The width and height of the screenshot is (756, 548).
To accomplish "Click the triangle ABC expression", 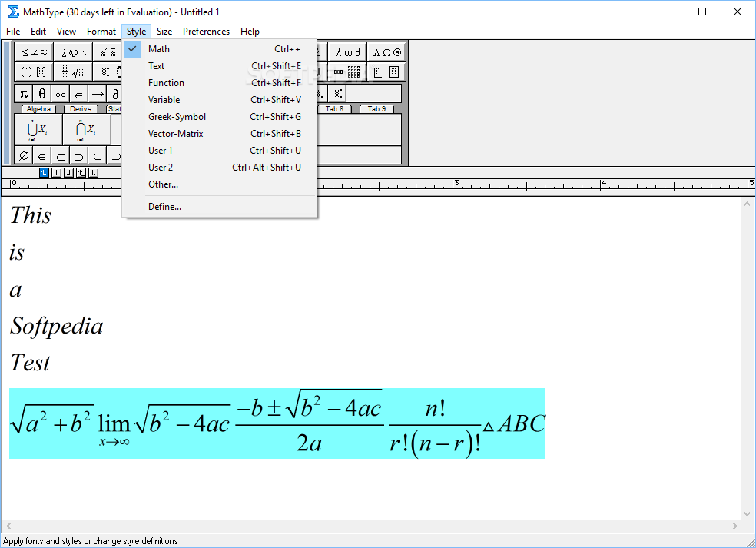I will (x=514, y=424).
